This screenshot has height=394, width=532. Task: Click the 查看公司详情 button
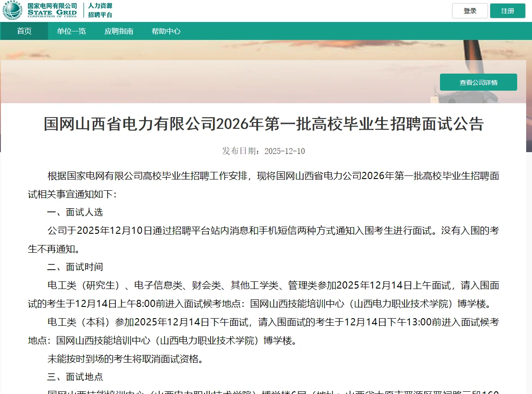click(478, 82)
